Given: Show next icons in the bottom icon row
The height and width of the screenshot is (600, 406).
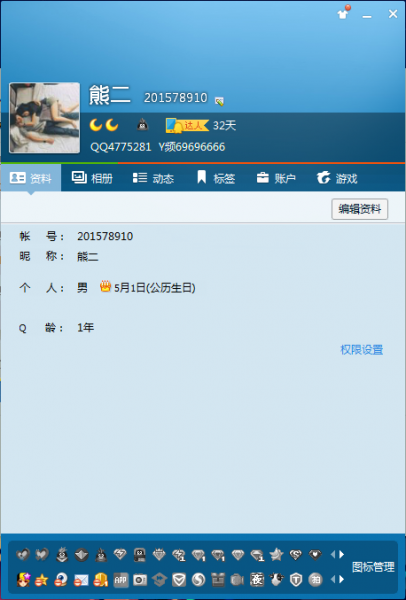Looking at the screenshot, I should 342,579.
